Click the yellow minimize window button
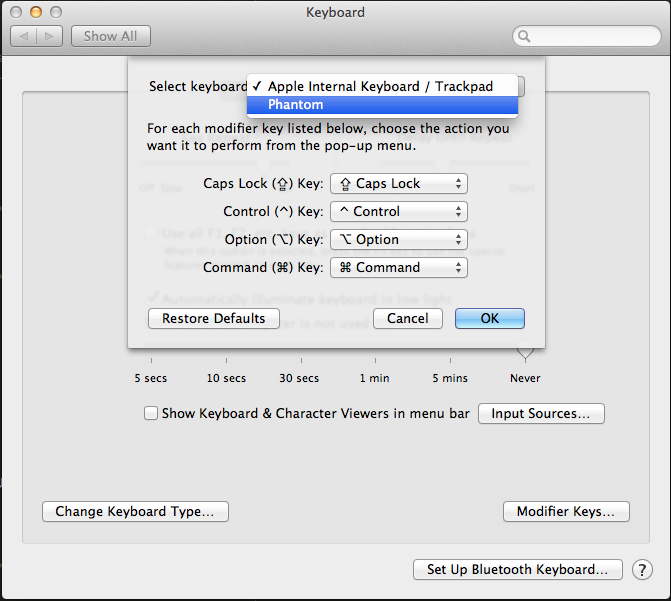This screenshot has width=671, height=601. tap(37, 12)
